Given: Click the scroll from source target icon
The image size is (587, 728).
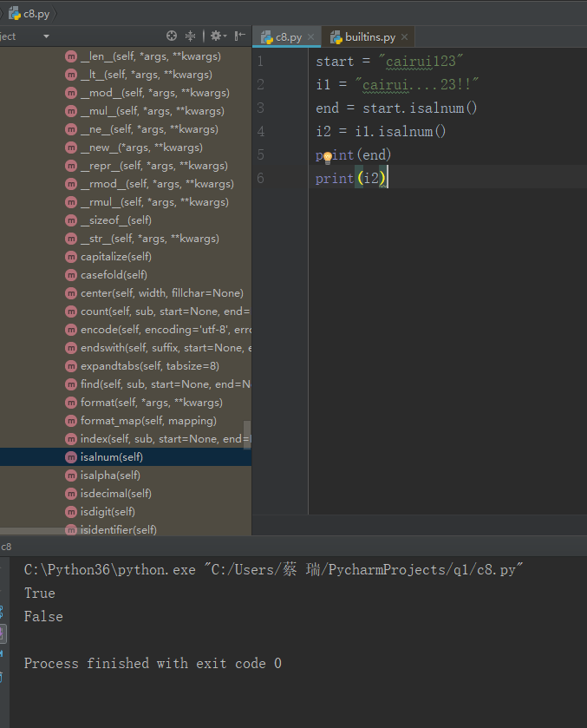Looking at the screenshot, I should pyautogui.click(x=171, y=36).
